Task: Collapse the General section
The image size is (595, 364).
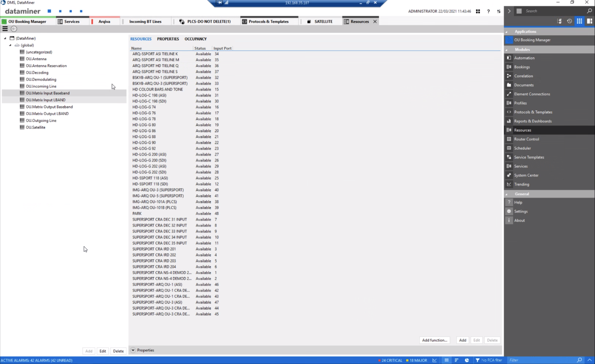Action: 506,194
